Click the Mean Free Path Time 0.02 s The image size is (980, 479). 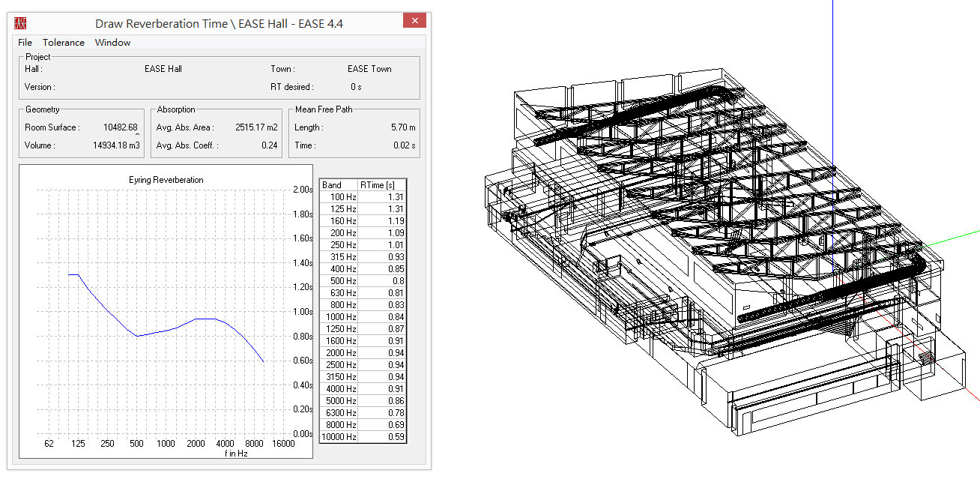point(405,145)
